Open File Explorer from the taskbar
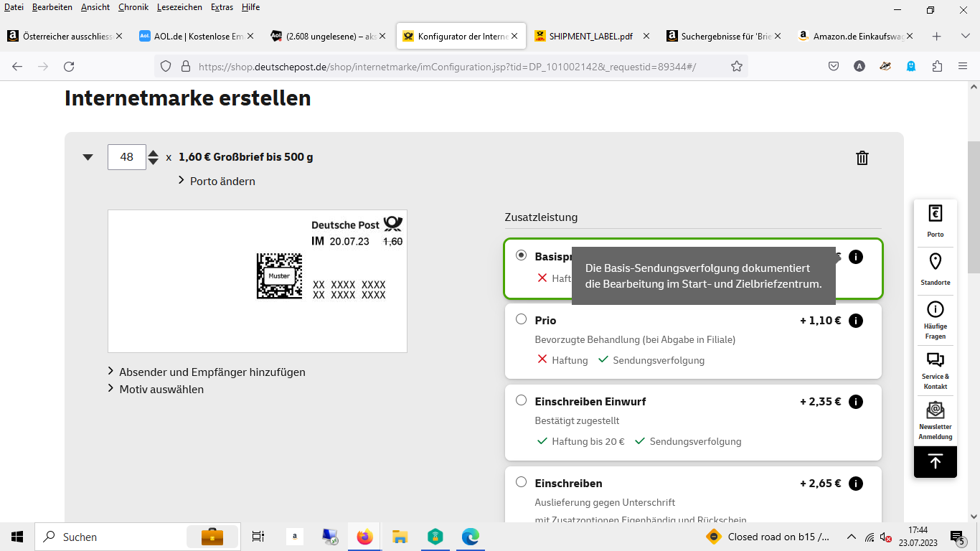Screen dimensions: 980x551 (x=400, y=537)
